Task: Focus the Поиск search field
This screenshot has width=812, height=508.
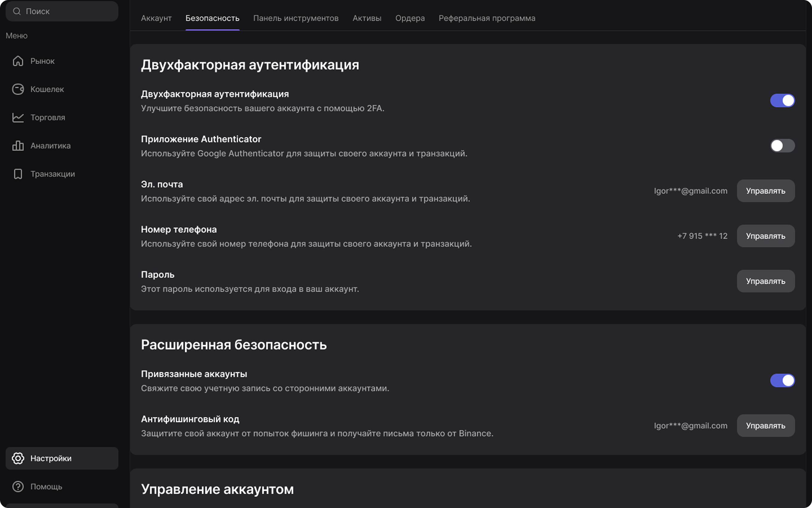Action: click(x=62, y=11)
